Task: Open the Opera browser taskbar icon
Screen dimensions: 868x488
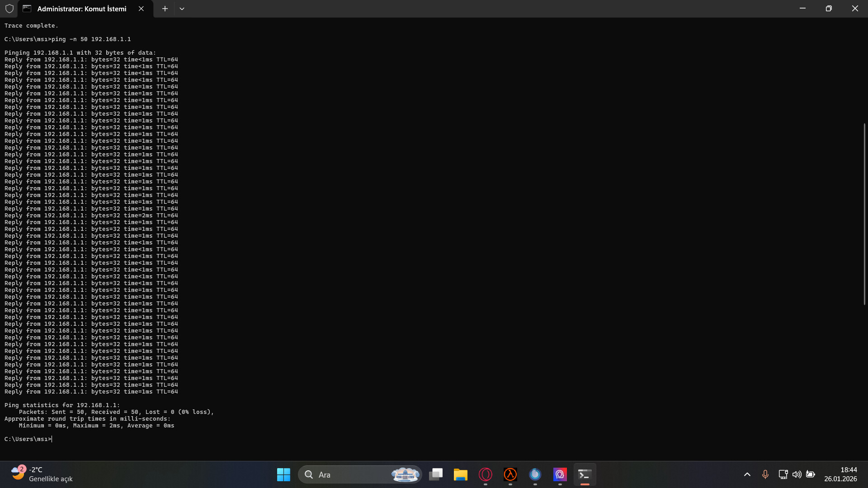Action: 486,474
